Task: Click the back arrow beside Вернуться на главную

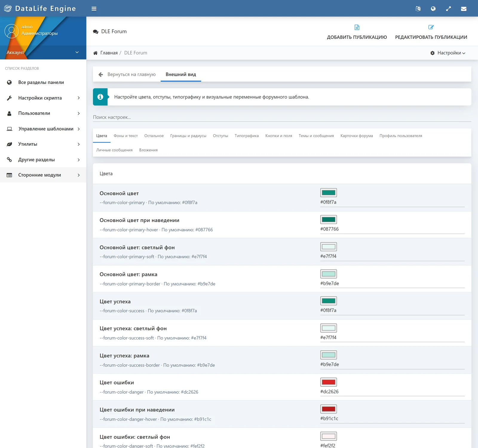Action: [101, 74]
